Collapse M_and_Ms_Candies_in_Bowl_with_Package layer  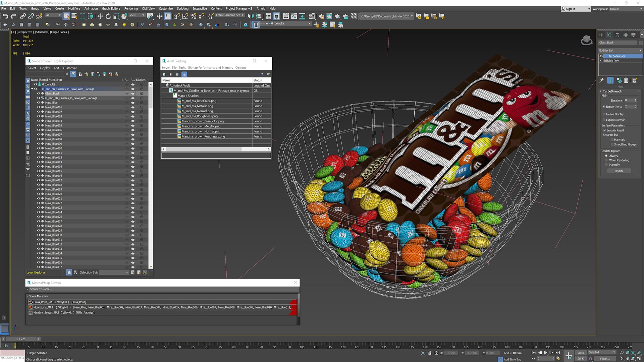tap(32, 89)
